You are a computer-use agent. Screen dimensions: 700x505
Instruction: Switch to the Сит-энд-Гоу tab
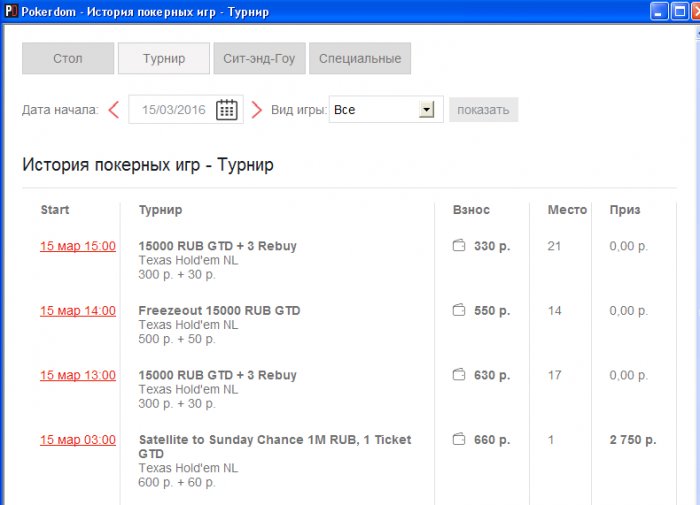259,58
